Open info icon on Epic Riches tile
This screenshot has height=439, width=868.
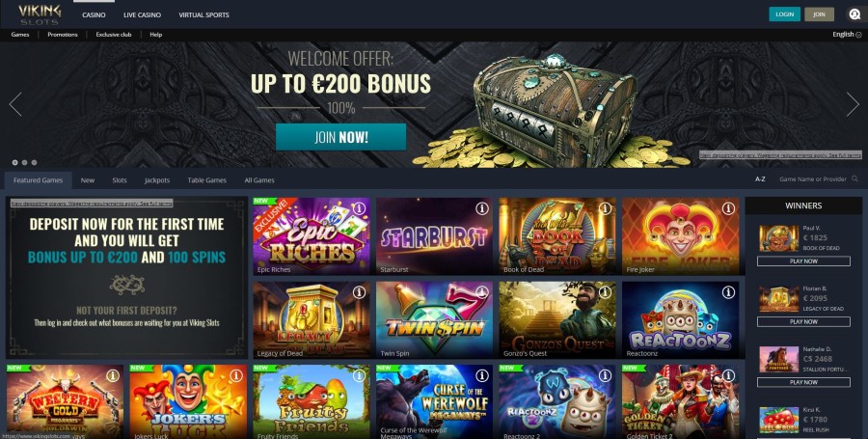tap(360, 208)
